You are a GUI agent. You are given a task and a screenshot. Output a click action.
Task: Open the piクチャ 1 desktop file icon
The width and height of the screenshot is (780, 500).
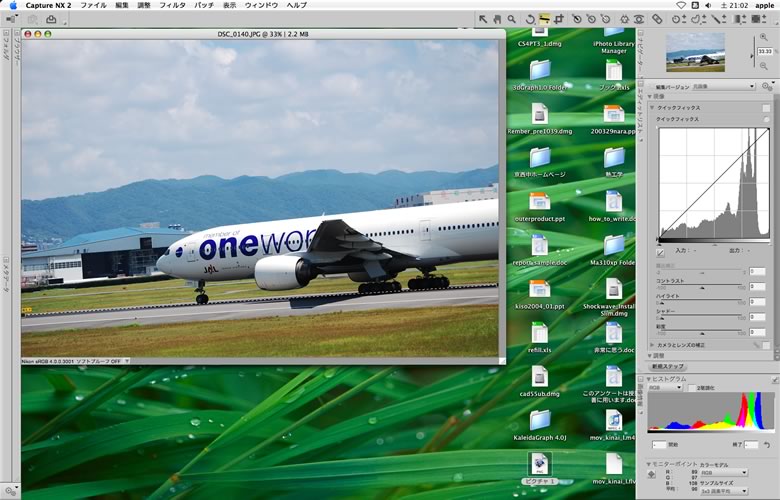pos(540,464)
